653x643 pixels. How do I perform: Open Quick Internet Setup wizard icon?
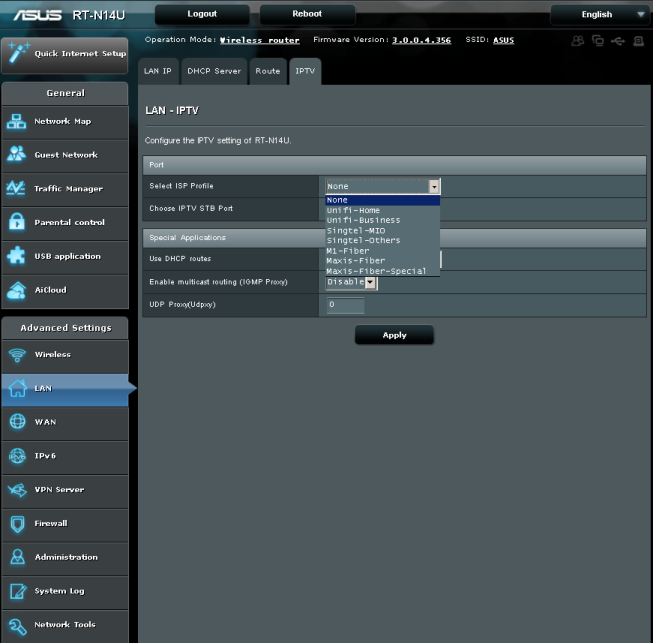pos(18,52)
